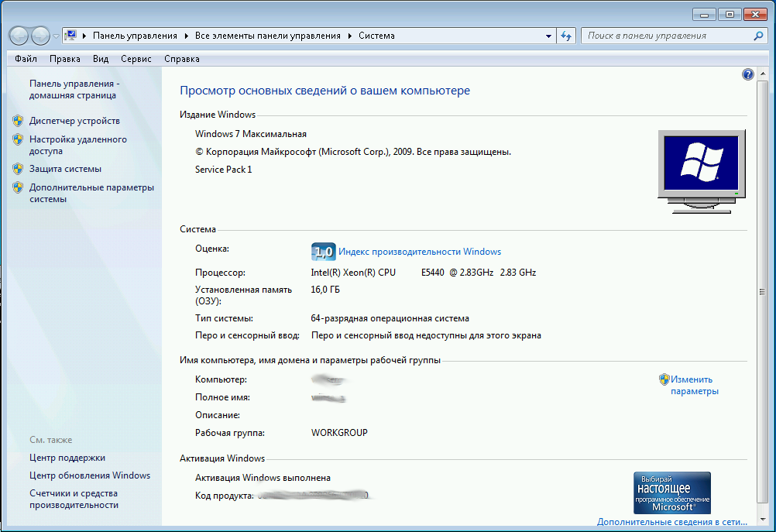Image resolution: width=776 pixels, height=532 pixels.
Task: Click Изменить параметры link
Action: click(x=695, y=385)
